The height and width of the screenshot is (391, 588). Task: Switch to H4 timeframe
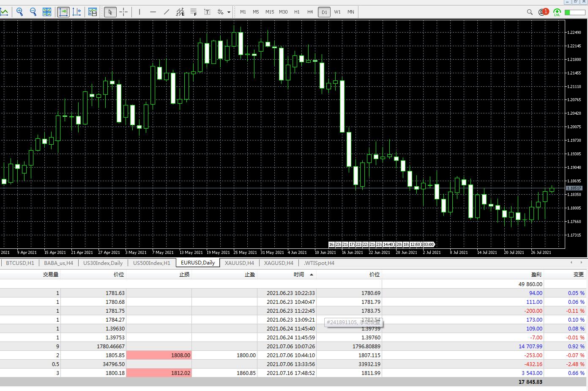(310, 12)
